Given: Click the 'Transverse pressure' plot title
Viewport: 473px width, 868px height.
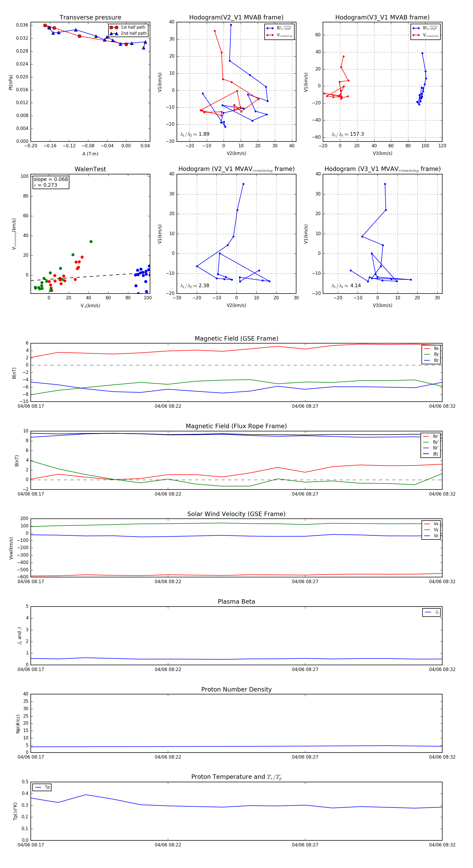Looking at the screenshot, I should pos(90,18).
